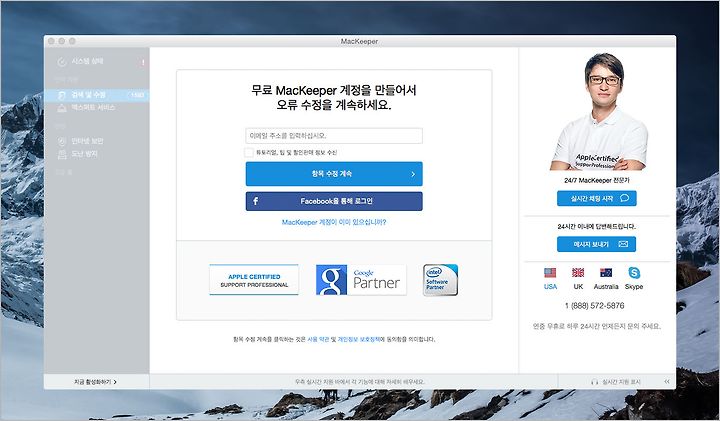This screenshot has height=421, width=720.
Task: Collapse support panel with double chevron
Action: click(x=667, y=382)
